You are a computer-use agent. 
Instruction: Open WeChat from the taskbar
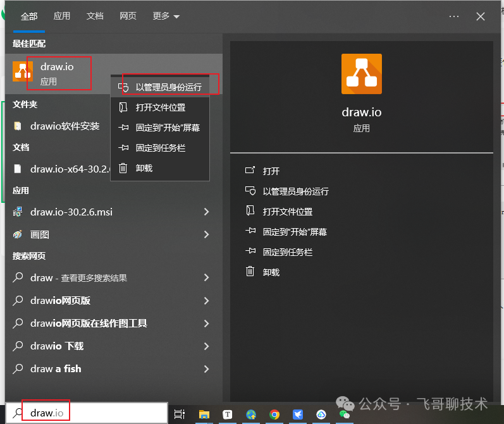pos(345,415)
